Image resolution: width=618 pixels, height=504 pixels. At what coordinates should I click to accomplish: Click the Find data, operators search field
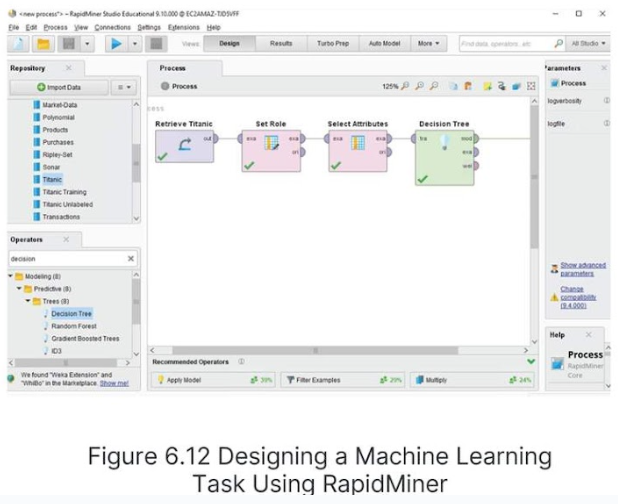tap(507, 43)
